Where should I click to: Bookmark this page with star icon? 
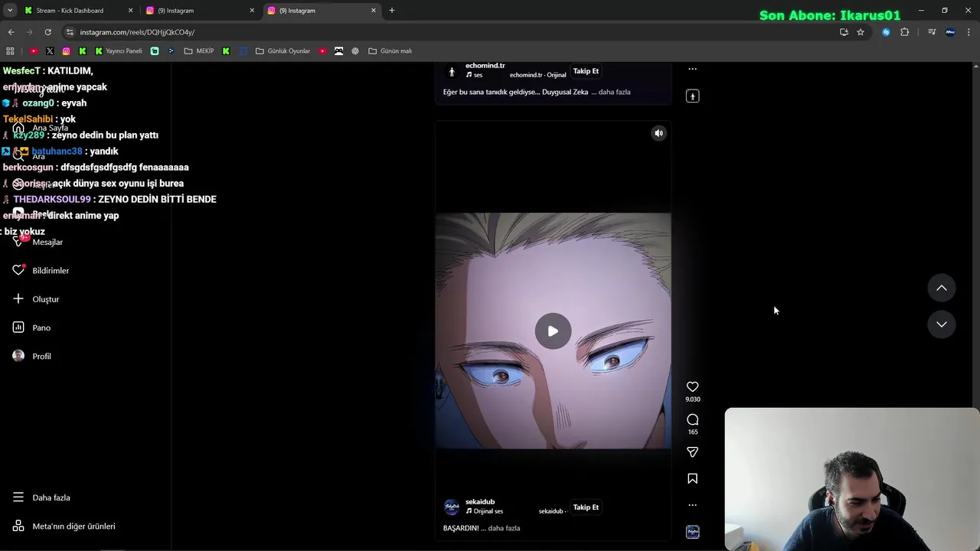click(x=861, y=32)
